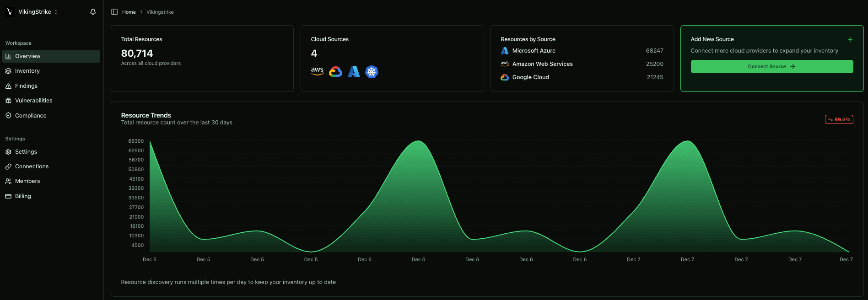The height and width of the screenshot is (300, 868).
Task: Click the plus icon on Add New Source
Action: point(850,39)
